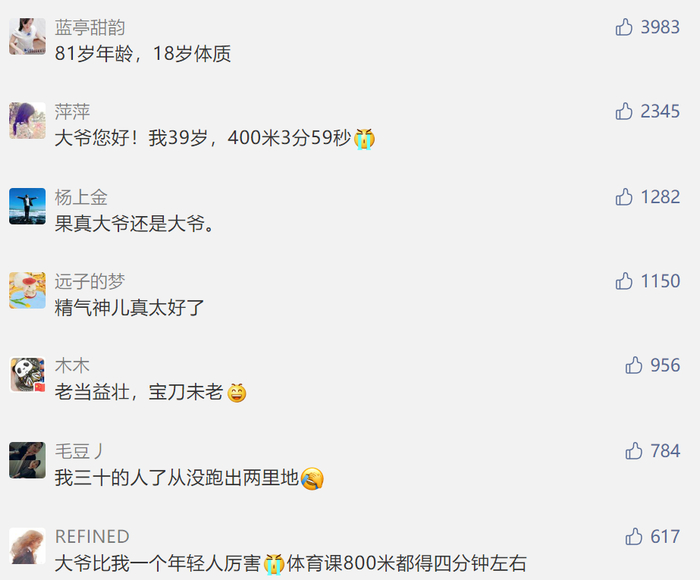This screenshot has height=580, width=700.
Task: Like 木木's comment showing 956 likes
Action: 633,365
